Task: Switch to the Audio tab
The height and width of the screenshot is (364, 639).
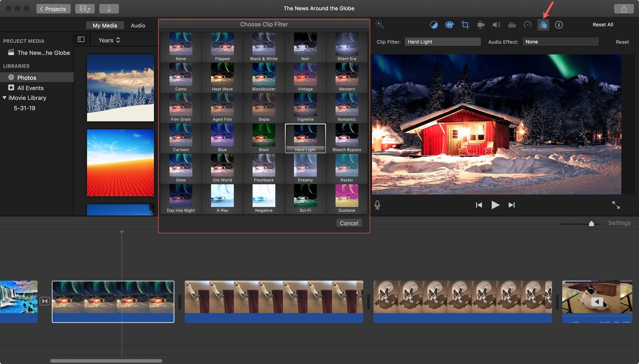Action: tap(138, 25)
